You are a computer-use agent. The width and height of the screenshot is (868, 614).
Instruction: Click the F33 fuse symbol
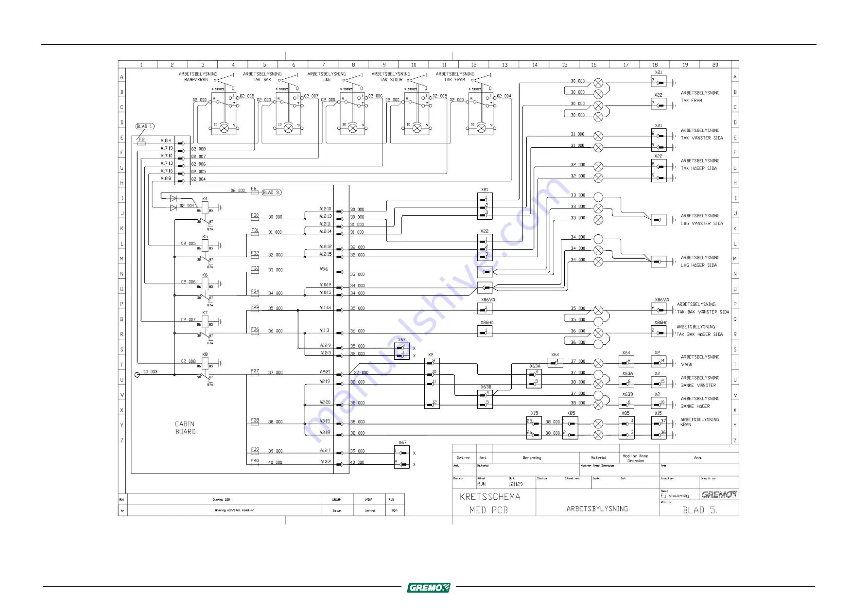255,272
